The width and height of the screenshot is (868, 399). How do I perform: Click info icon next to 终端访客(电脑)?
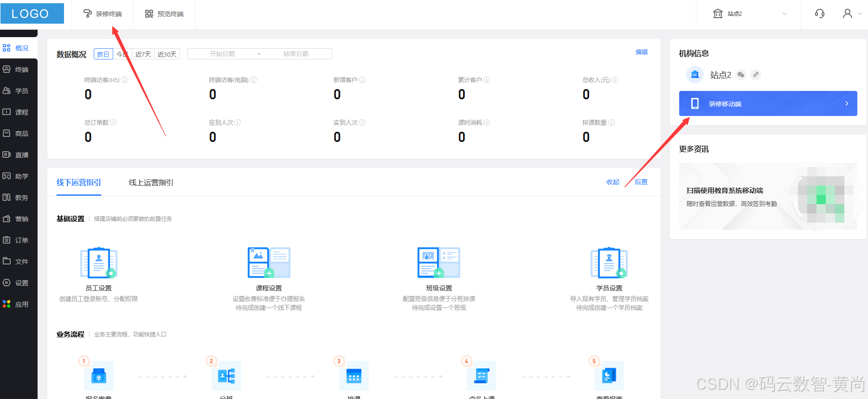253,80
